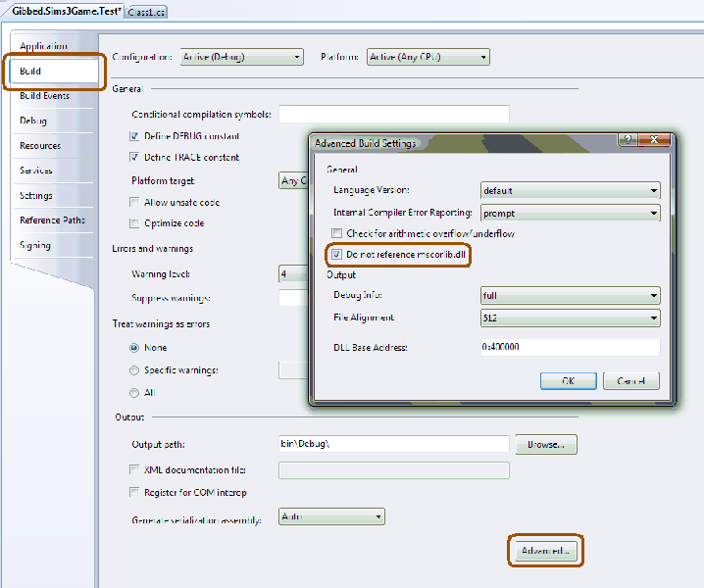This screenshot has height=588, width=704.
Task: Toggle Do not reference mscorlib.dll checkbox
Action: coord(337,255)
